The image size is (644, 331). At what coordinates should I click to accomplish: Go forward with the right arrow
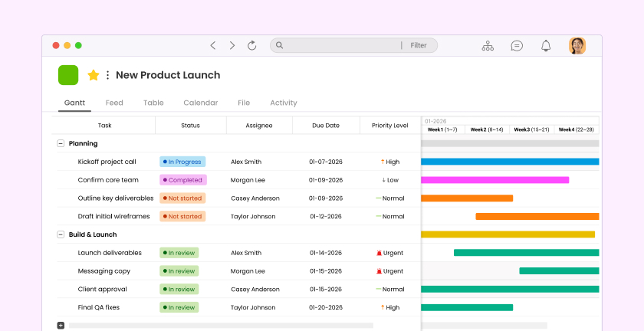[x=232, y=45]
